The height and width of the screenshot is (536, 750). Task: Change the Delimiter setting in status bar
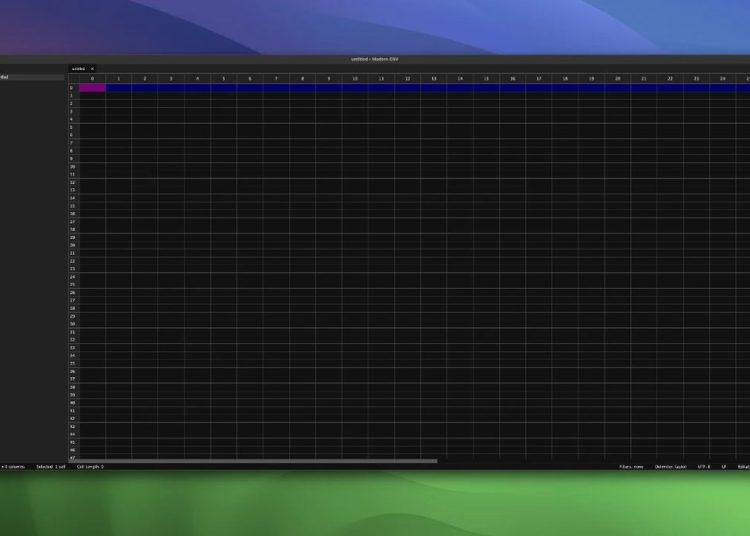pos(670,466)
